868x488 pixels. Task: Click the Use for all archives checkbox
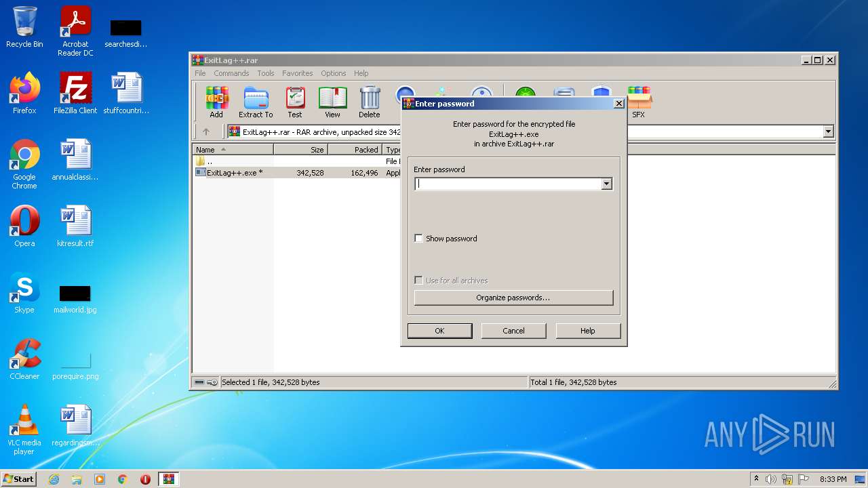[x=418, y=281]
